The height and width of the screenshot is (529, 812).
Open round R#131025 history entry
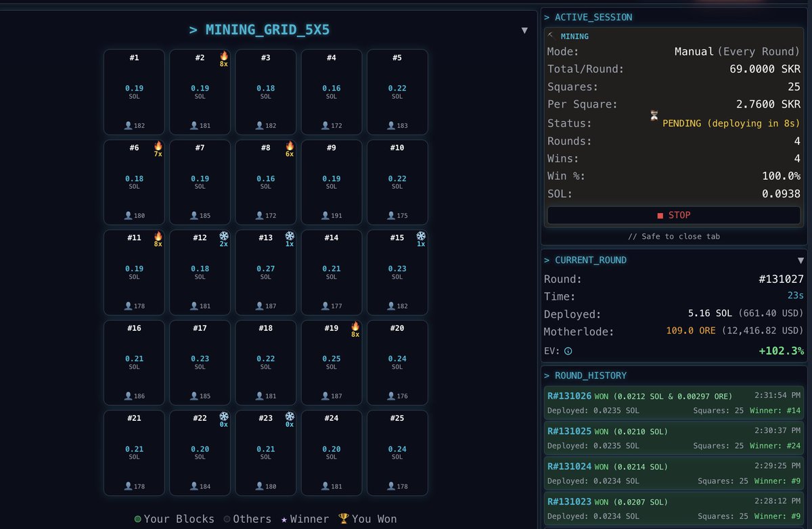(674, 438)
